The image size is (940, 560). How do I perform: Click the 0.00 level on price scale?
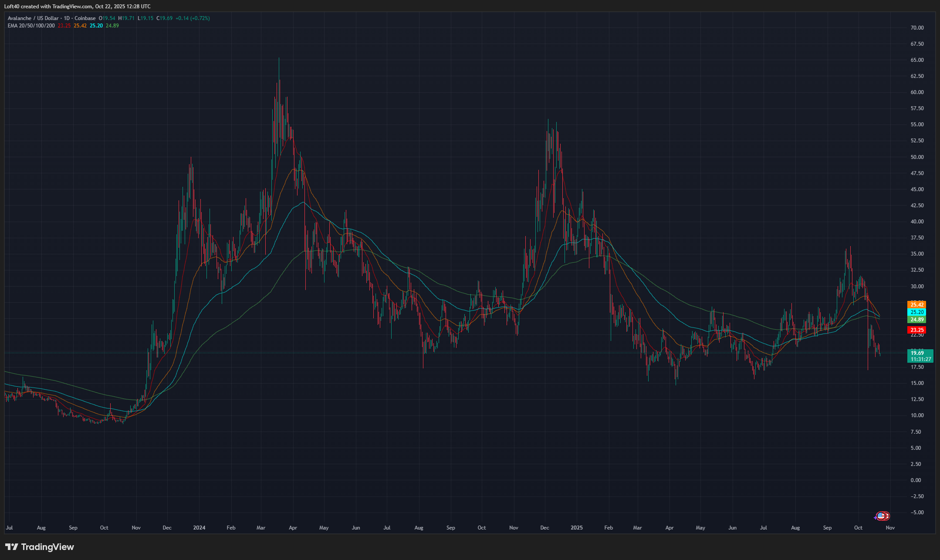(916, 480)
